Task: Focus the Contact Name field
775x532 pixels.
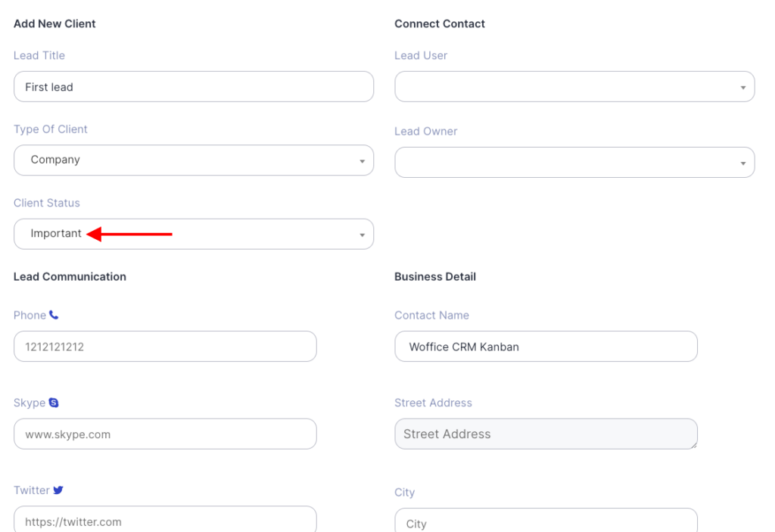Action: (546, 347)
